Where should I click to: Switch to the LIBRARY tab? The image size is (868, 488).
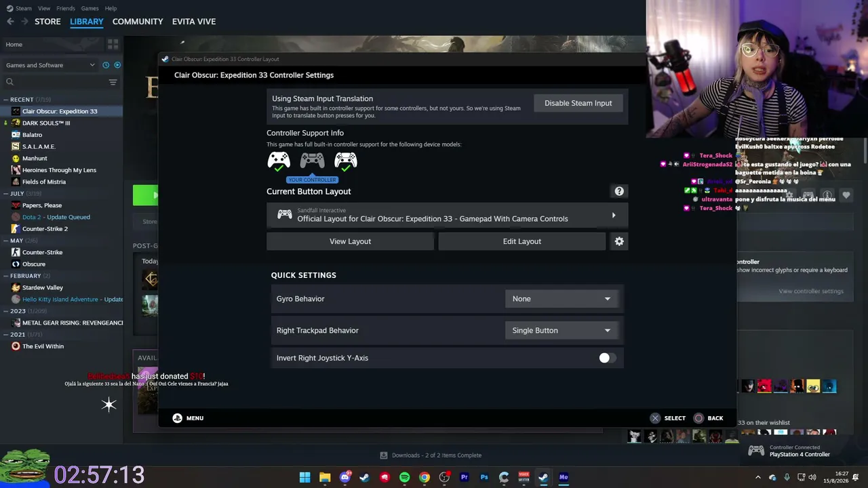point(87,22)
